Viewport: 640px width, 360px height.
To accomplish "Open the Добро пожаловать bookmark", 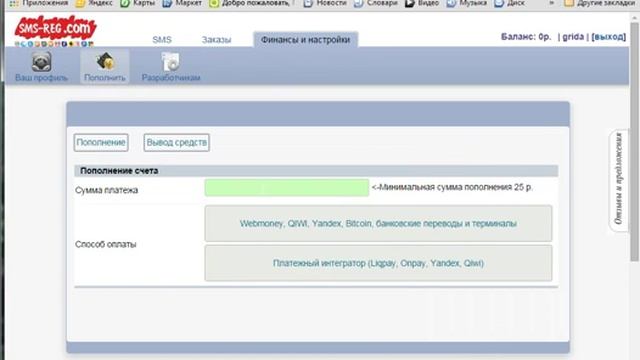I will (x=251, y=3).
